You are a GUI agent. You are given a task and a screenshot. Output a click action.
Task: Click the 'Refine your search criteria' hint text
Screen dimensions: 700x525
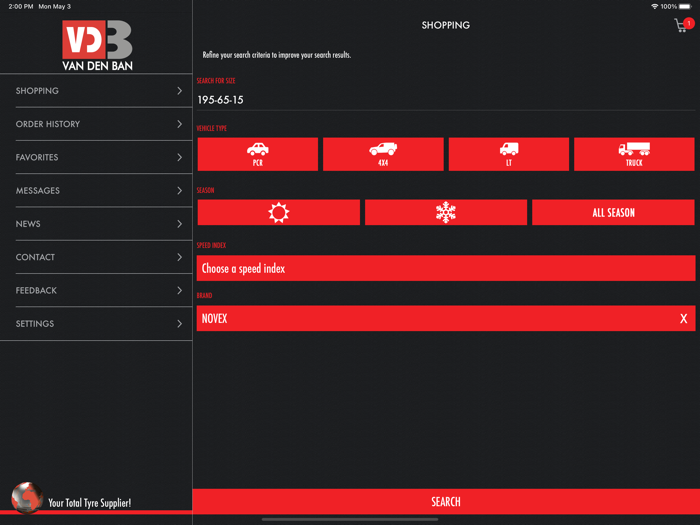(x=277, y=55)
